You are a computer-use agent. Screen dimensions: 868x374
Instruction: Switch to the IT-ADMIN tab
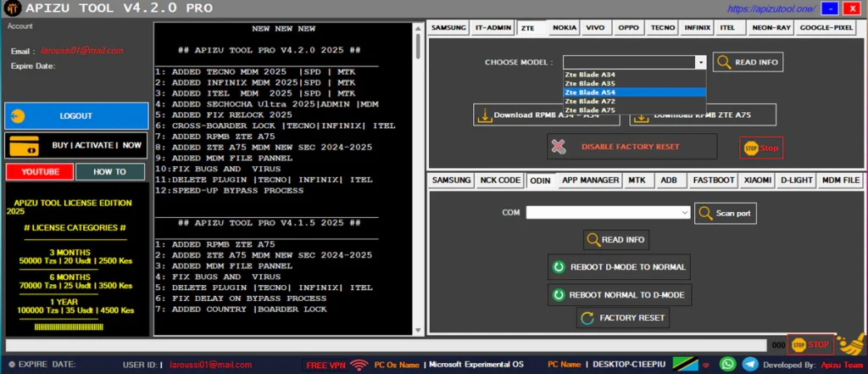(x=492, y=28)
